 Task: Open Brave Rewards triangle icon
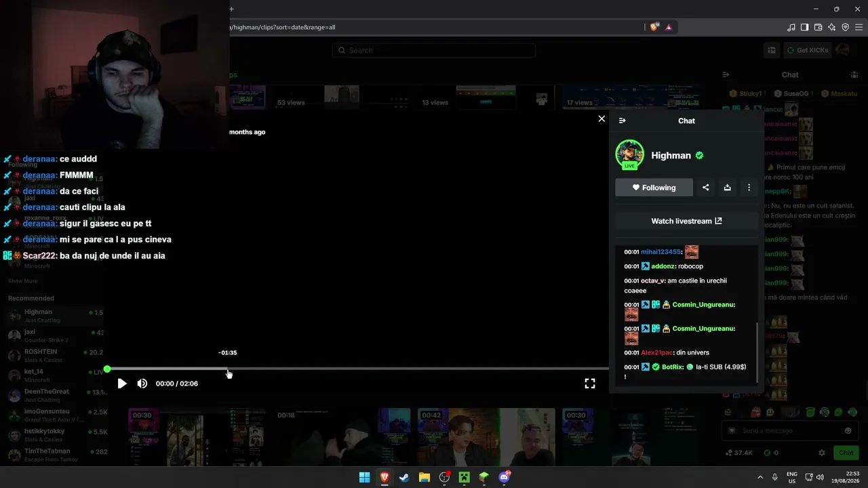pos(669,27)
